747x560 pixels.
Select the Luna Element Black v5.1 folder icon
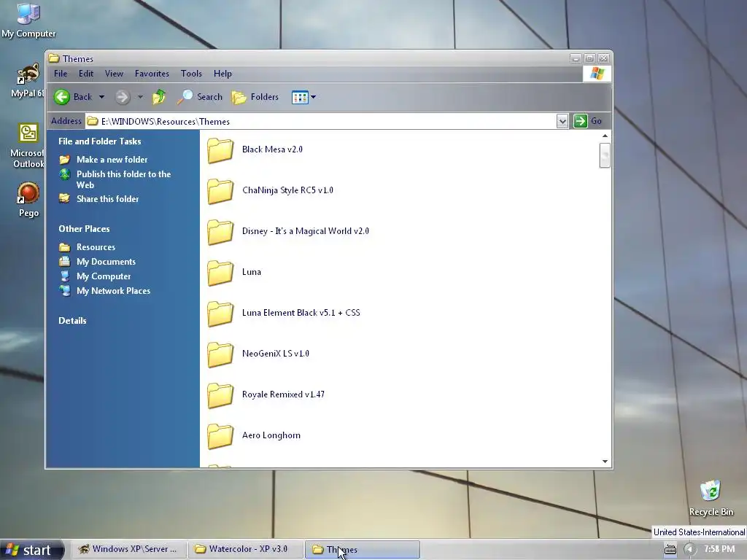(x=220, y=314)
